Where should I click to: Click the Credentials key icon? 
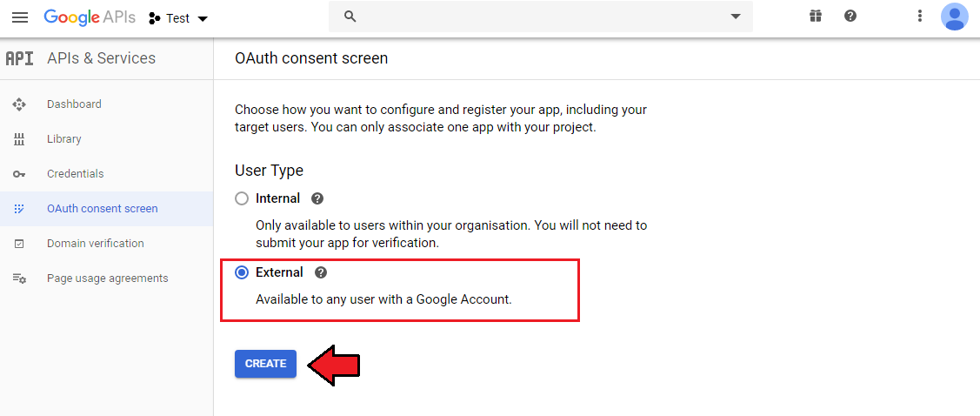[19, 174]
